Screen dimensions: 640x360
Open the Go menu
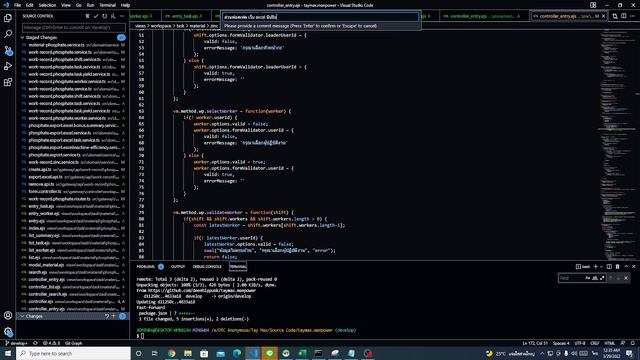click(x=79, y=5)
